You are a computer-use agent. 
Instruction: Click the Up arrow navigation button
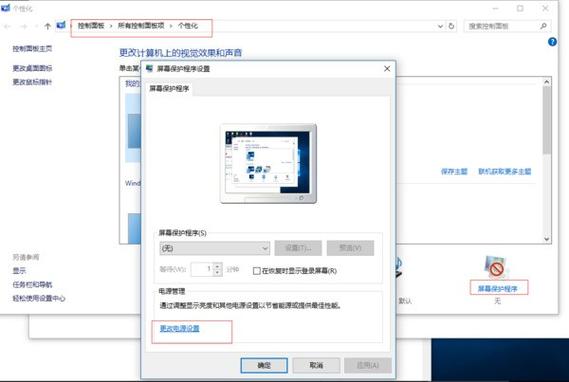47,26
